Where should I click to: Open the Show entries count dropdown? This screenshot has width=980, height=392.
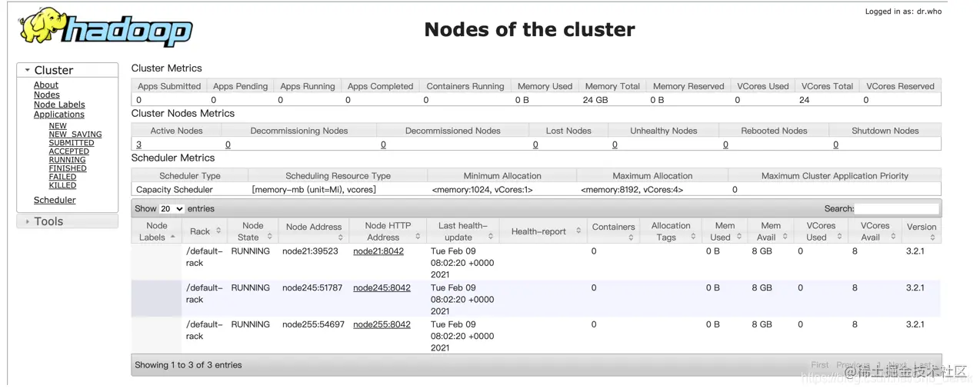click(172, 209)
